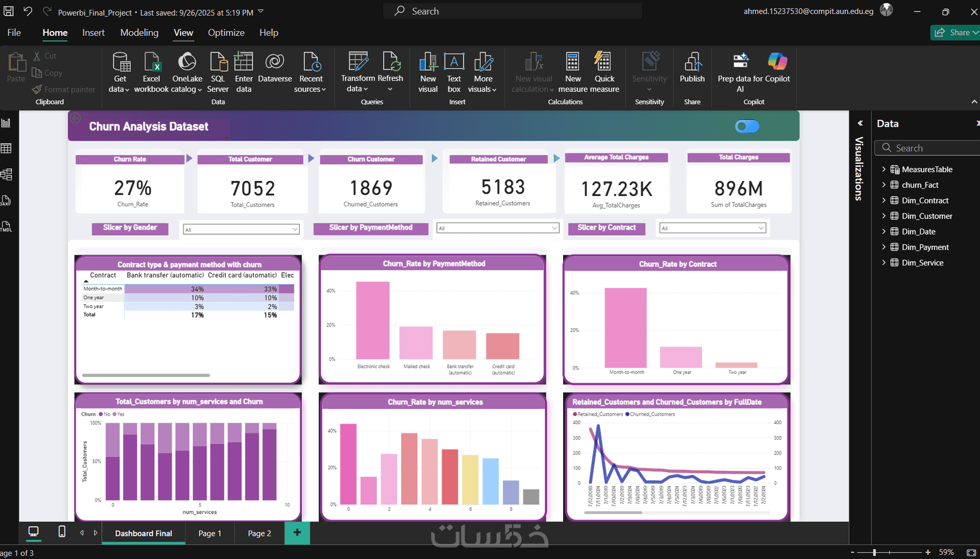
Task: Adjust the zoom slider in status bar
Action: [875, 553]
